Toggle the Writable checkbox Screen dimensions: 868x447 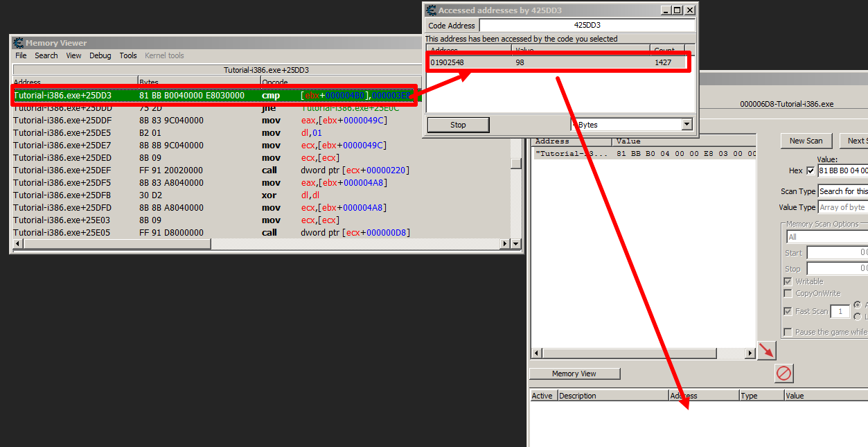click(788, 281)
